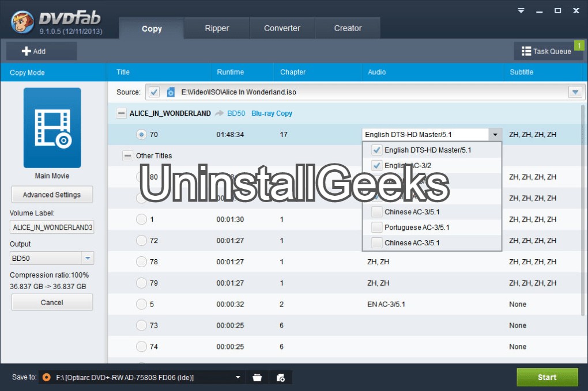Viewport: 588px width, 391px height.
Task: Open the audio track dropdown for title 70
Action: click(495, 134)
